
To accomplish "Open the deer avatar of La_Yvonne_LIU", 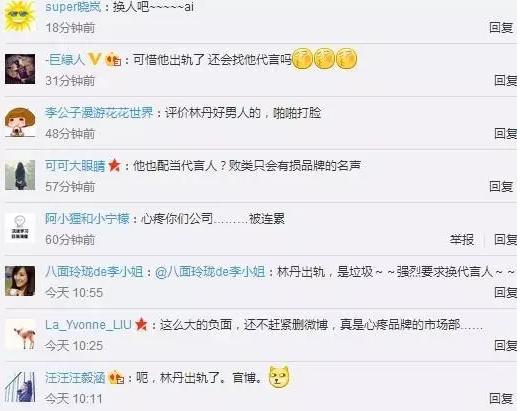I will [20, 334].
